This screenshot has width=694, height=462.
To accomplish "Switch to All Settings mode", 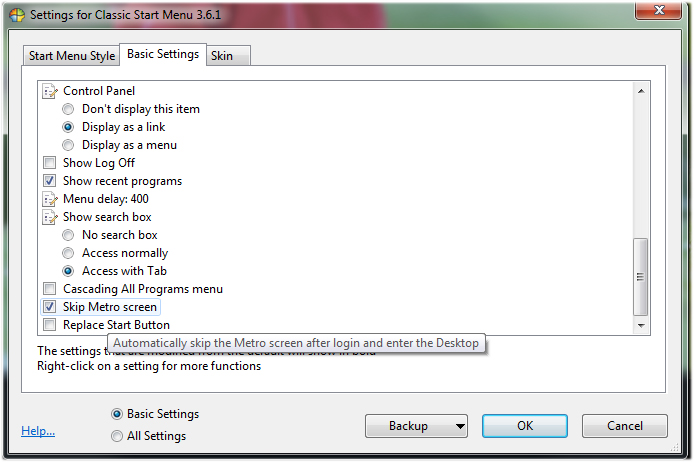I will 117,436.
